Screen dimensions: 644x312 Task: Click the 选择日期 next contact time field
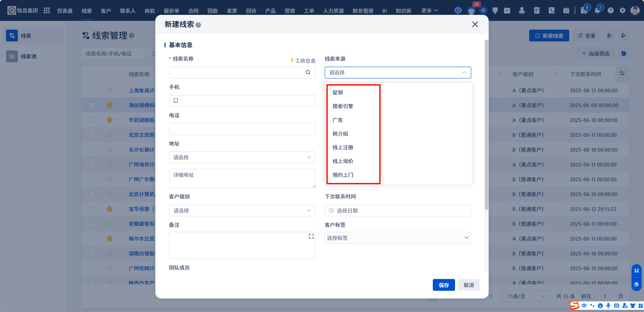tap(398, 211)
